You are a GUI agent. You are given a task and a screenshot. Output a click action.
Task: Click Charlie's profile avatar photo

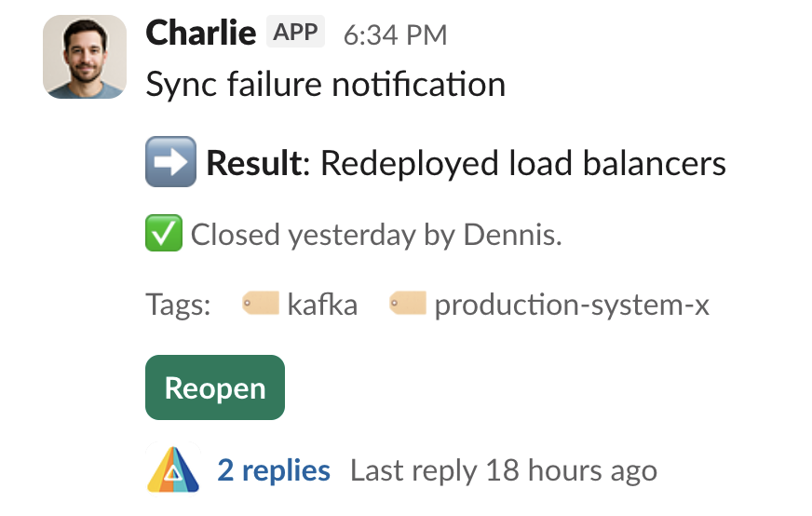click(x=84, y=57)
